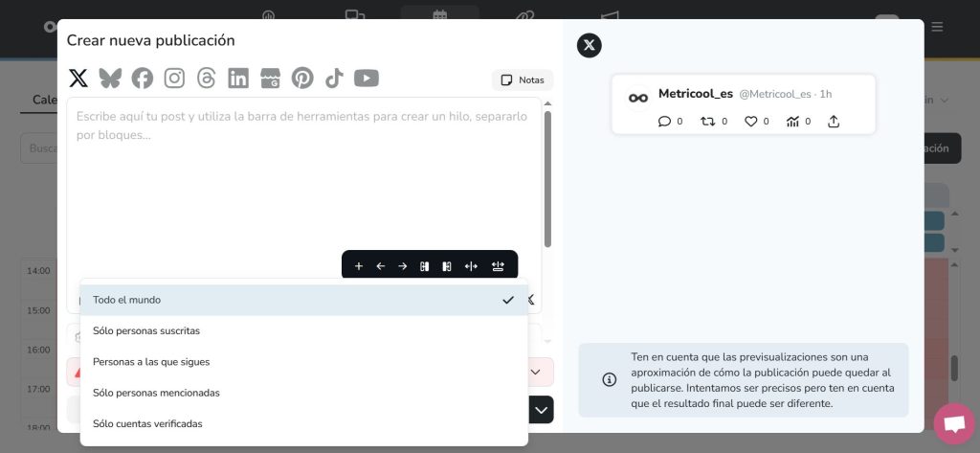Select the Instagram network icon

point(174,79)
